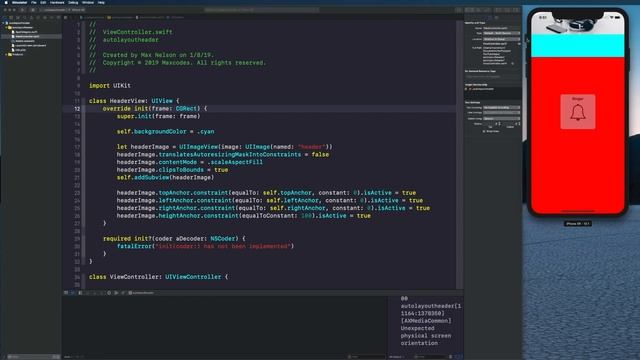Collapse the autolayoutheader group folder
This screenshot has width=640, height=360.
click(7, 27)
